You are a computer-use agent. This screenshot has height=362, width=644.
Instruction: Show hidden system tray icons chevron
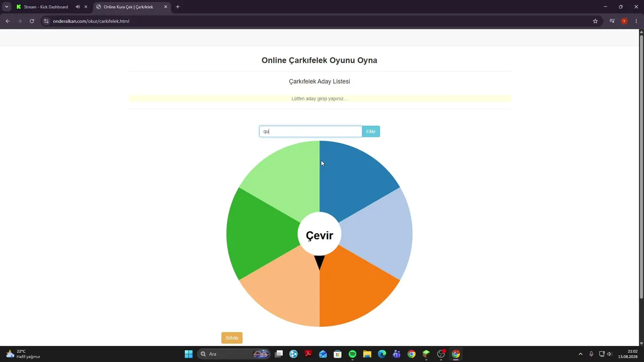coord(581,354)
